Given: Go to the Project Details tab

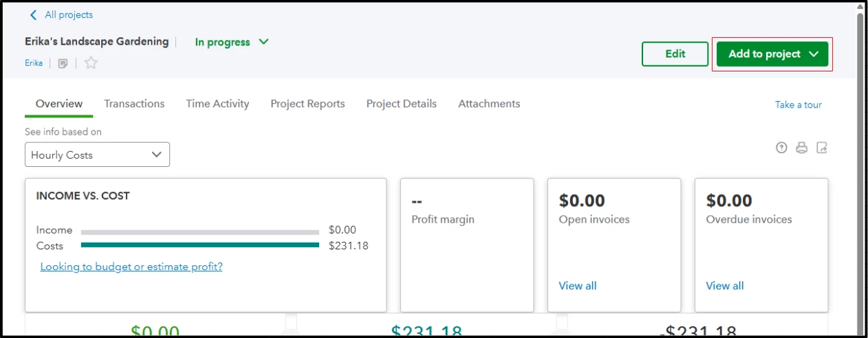Looking at the screenshot, I should tap(401, 104).
